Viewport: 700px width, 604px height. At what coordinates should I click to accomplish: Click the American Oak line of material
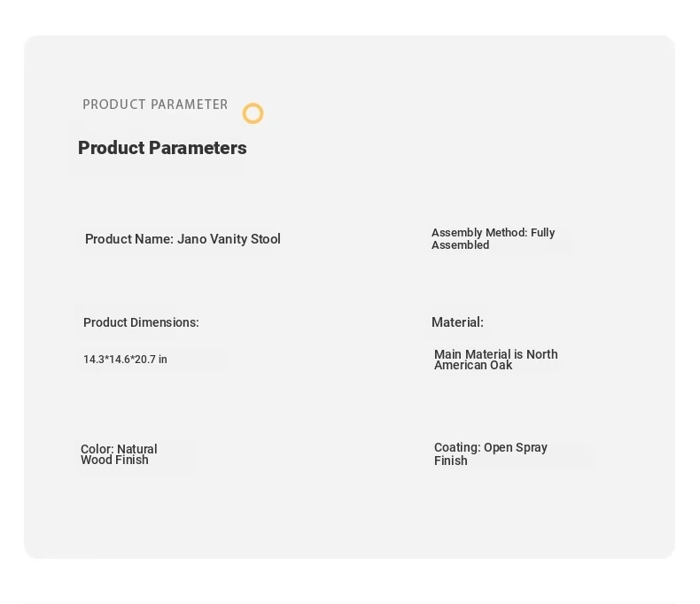tap(473, 366)
